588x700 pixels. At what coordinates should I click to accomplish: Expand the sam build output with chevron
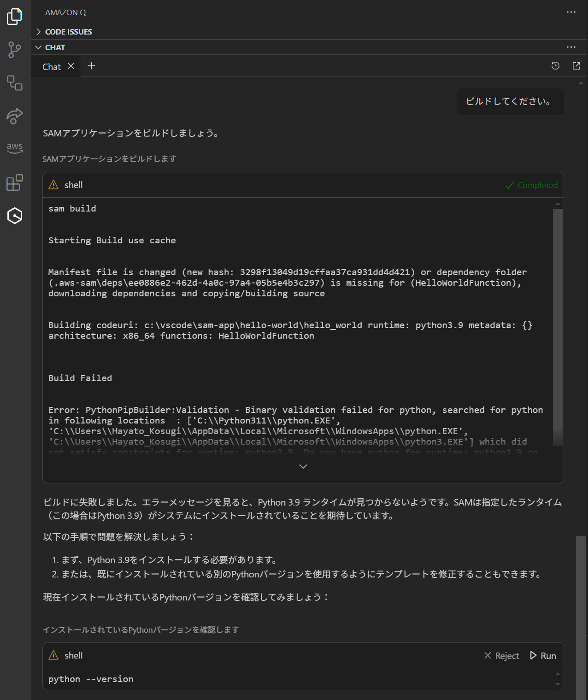tap(303, 466)
